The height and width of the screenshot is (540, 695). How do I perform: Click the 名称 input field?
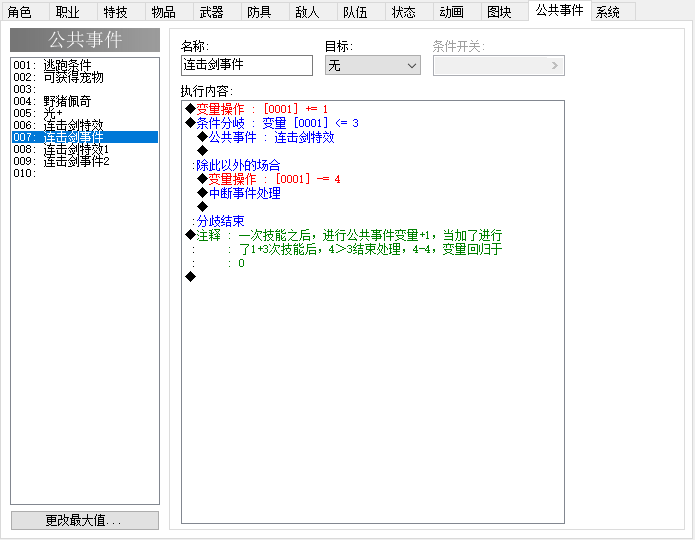click(247, 65)
